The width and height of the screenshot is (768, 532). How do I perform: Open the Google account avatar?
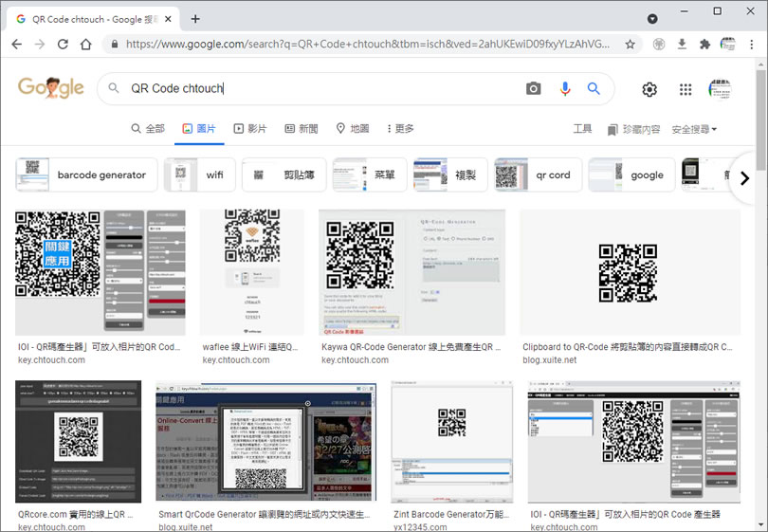(x=720, y=89)
